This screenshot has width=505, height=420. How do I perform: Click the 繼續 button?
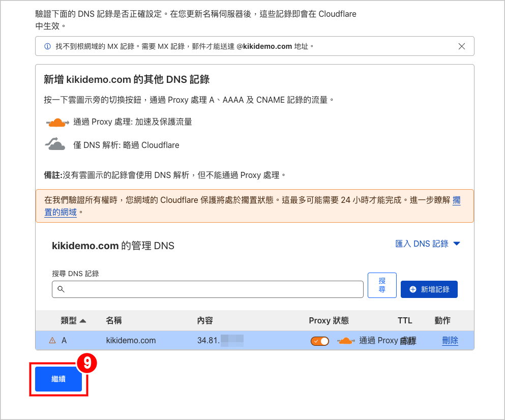click(x=58, y=379)
